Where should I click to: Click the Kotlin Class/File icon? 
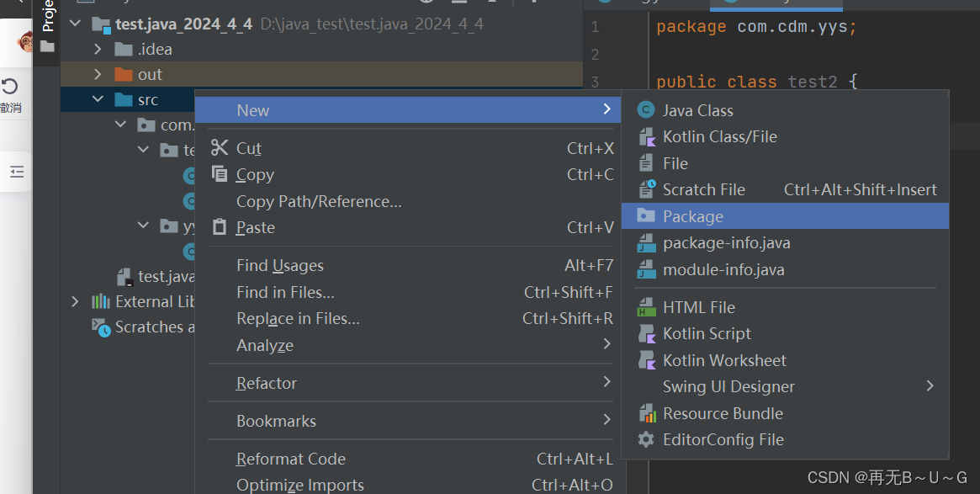(646, 137)
